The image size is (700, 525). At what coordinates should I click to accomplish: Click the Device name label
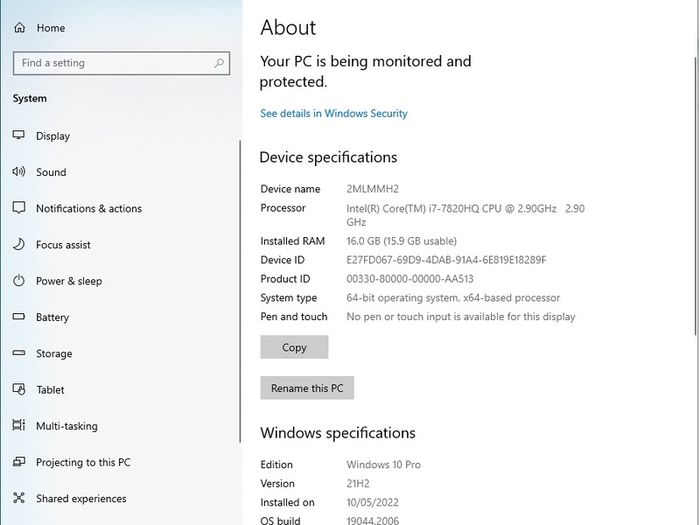pyautogui.click(x=290, y=189)
